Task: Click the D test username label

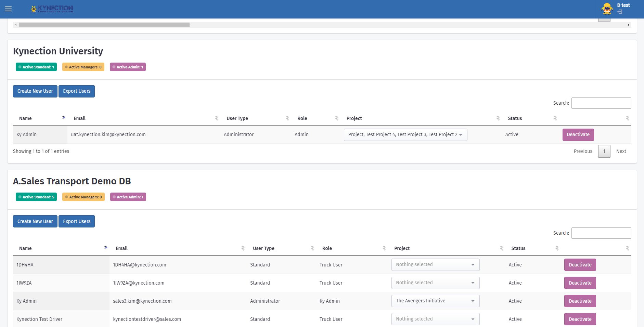Action: coord(623,5)
